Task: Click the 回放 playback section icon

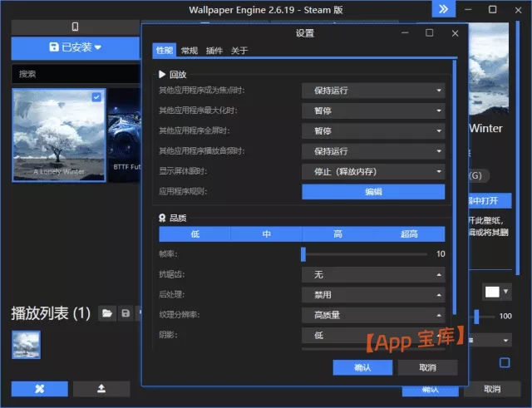Action: tap(162, 74)
